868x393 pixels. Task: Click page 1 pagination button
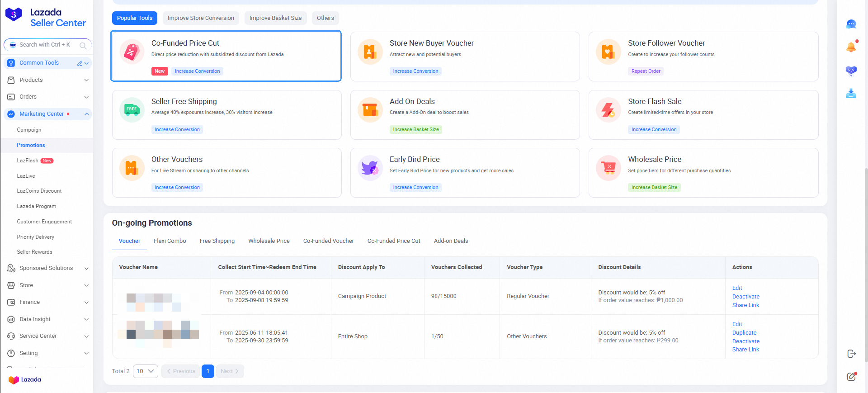tap(208, 371)
